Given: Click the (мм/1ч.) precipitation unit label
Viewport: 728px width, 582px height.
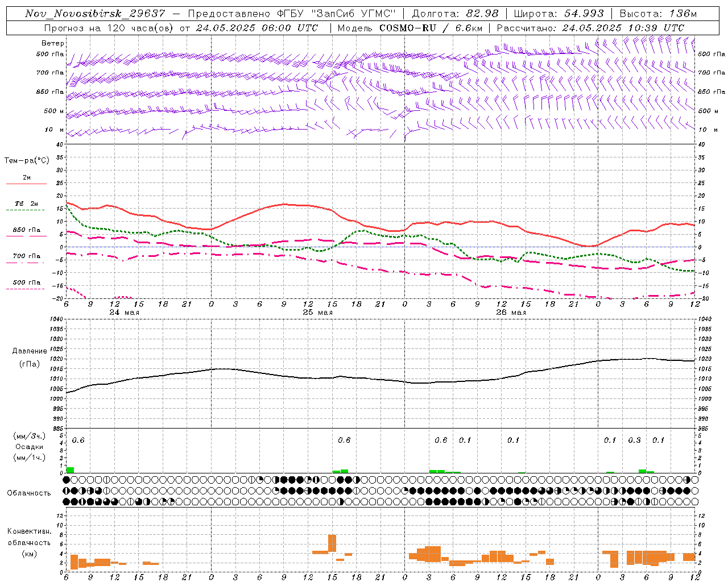Looking at the screenshot, I should 30,458.
